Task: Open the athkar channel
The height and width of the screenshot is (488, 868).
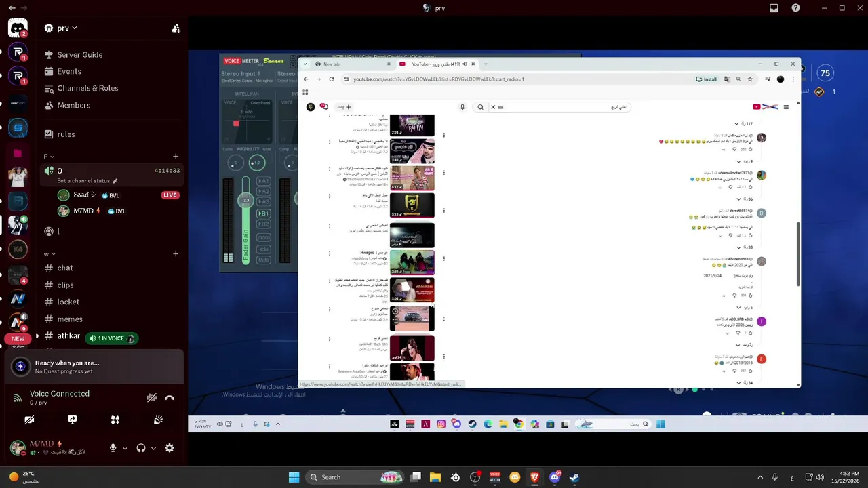Action: tap(68, 336)
